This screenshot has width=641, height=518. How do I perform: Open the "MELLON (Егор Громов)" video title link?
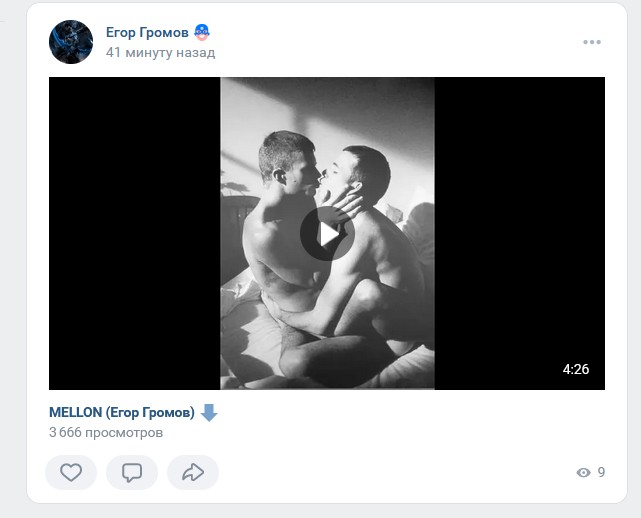pyautogui.click(x=121, y=412)
